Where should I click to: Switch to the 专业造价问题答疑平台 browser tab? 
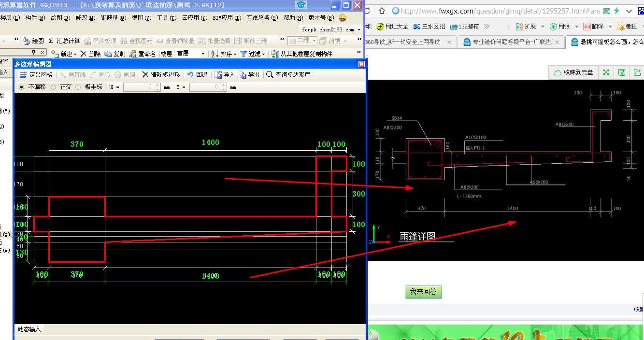pyautogui.click(x=507, y=42)
